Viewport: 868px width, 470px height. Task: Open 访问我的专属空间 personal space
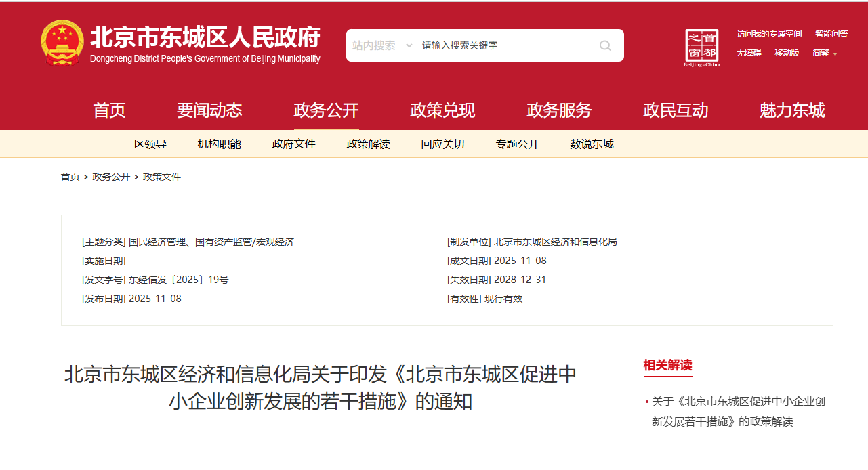(x=768, y=33)
